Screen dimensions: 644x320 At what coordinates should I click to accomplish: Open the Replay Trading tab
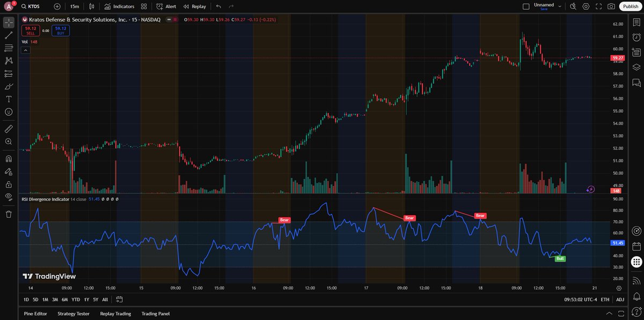115,314
